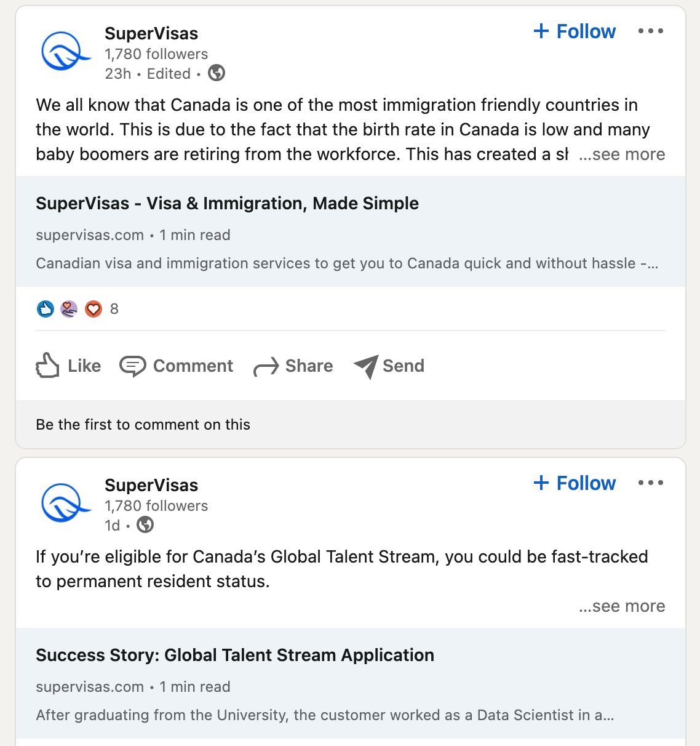Image resolution: width=700 pixels, height=746 pixels.
Task: Follow SuperVisas from the second post
Action: [x=575, y=483]
